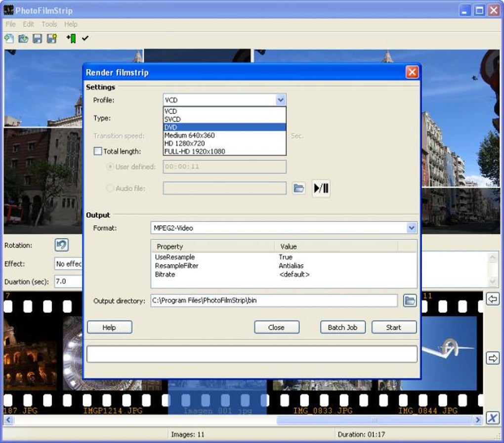Open the Tools menu
This screenshot has width=504, height=443.
pyautogui.click(x=49, y=24)
